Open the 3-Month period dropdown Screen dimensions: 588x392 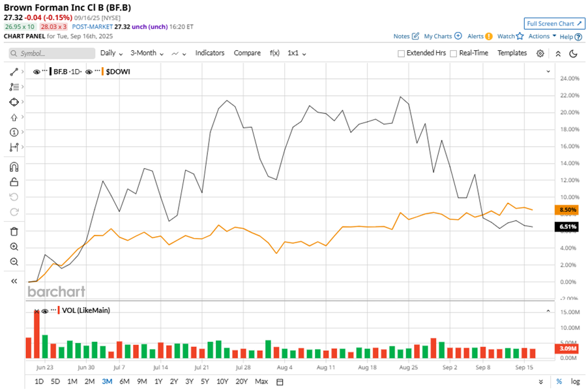147,53
